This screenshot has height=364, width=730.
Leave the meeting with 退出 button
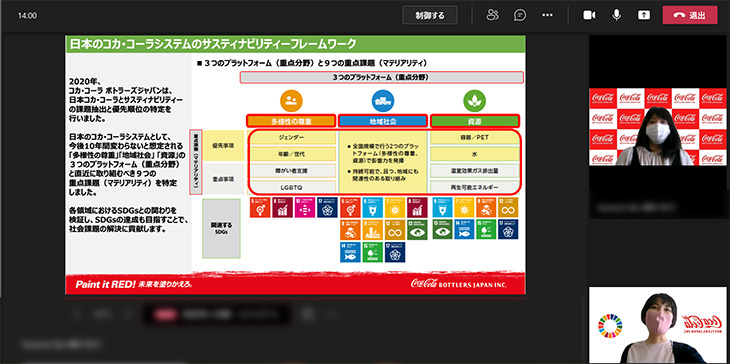tap(690, 15)
